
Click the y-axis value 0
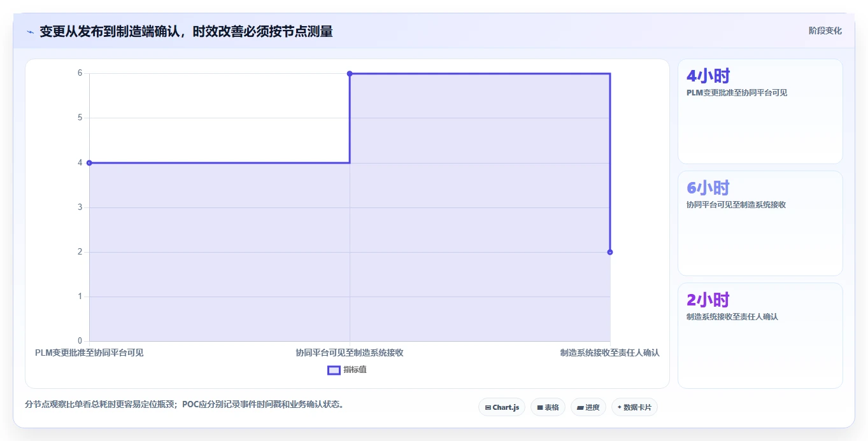(80, 341)
